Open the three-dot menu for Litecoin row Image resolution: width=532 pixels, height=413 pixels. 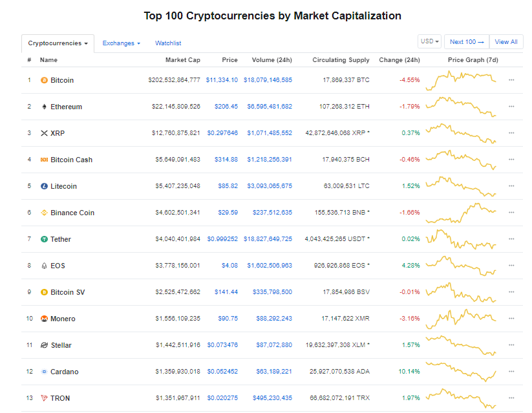511,186
